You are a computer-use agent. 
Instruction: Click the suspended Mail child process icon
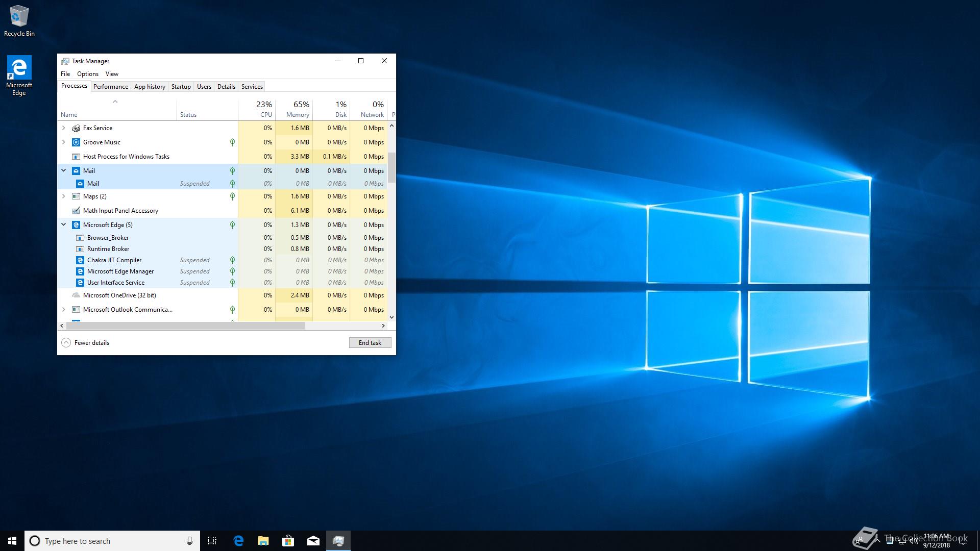(80, 184)
